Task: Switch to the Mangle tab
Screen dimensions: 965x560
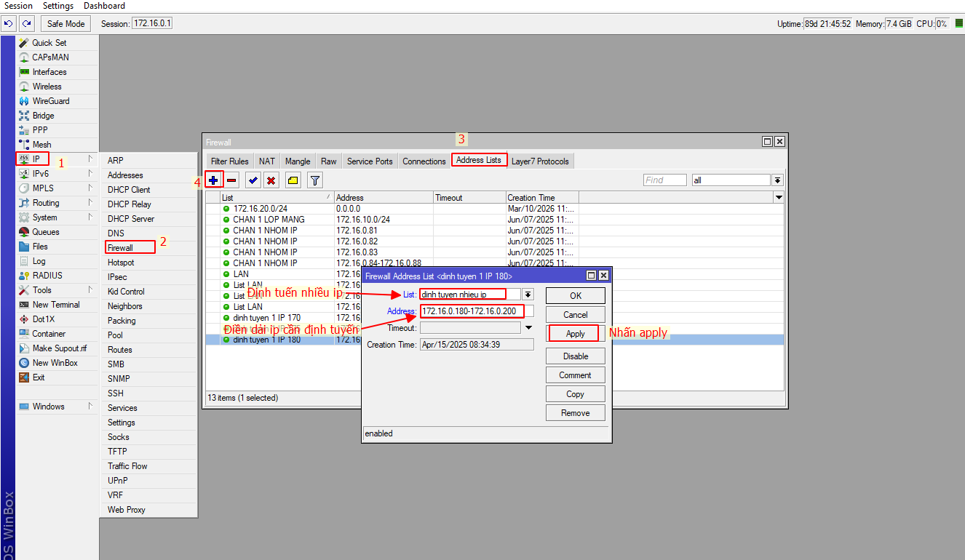Action: [x=298, y=161]
